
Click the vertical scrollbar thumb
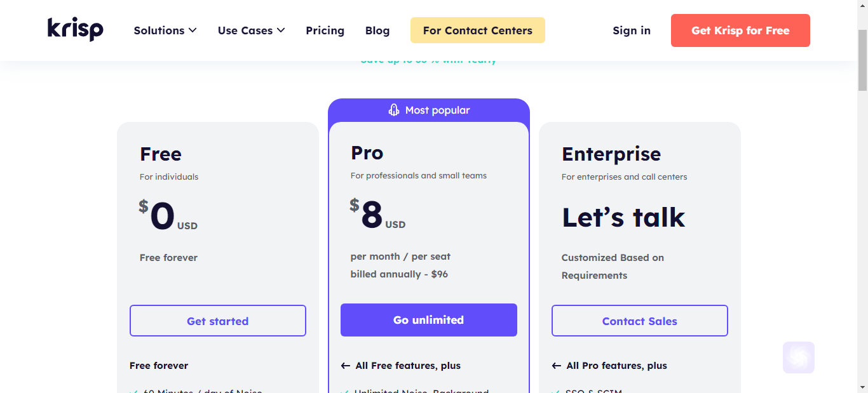tap(862, 61)
